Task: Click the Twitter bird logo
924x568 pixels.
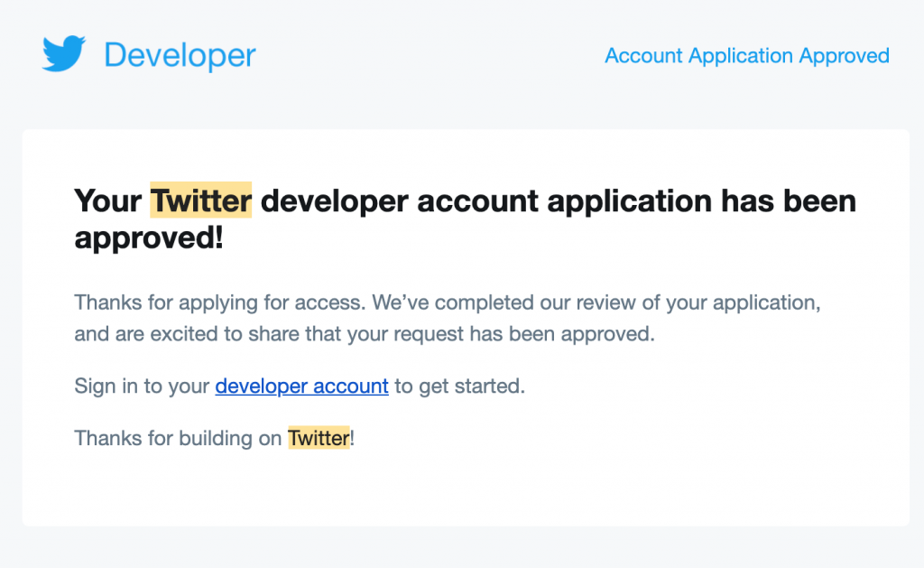Action: coord(64,53)
